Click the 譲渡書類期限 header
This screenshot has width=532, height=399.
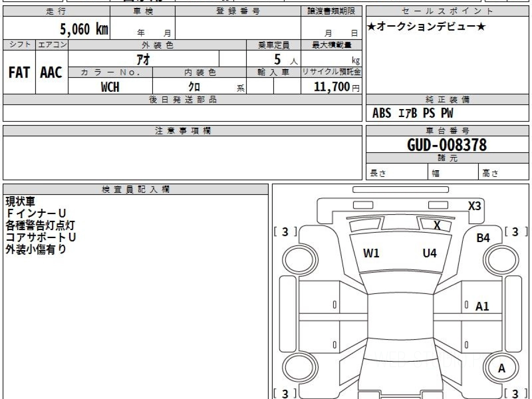click(x=332, y=12)
